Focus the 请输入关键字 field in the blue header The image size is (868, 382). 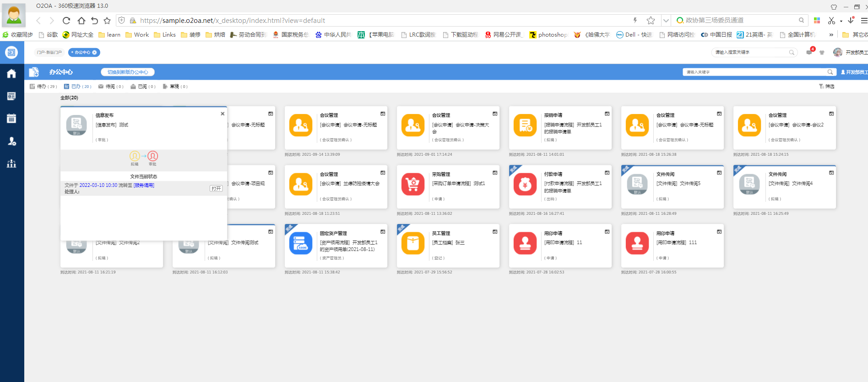pos(755,72)
